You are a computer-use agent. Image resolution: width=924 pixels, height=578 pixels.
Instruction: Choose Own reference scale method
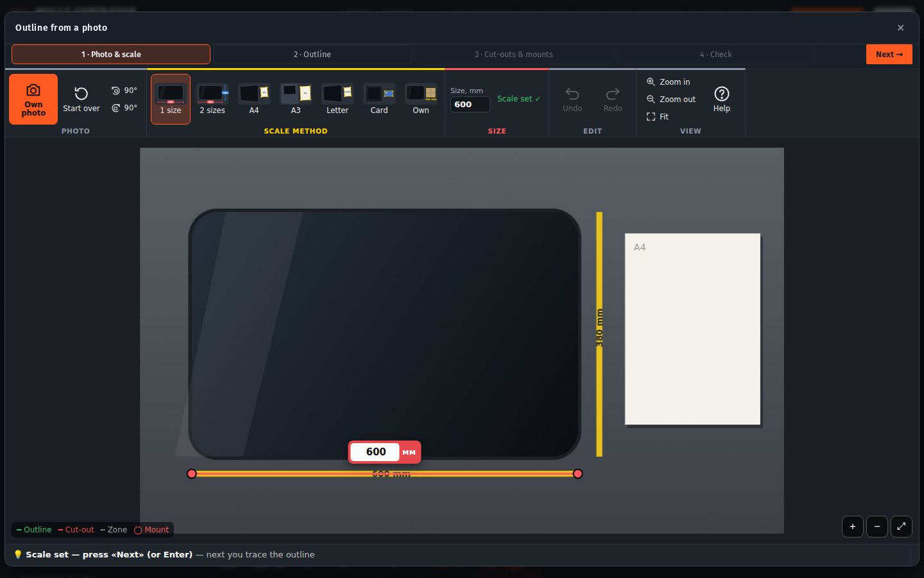[421, 99]
